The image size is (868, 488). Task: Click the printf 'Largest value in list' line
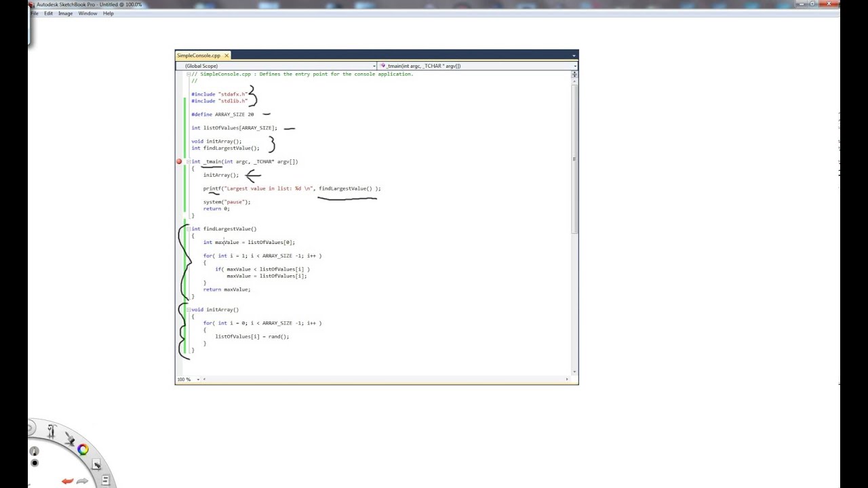292,188
